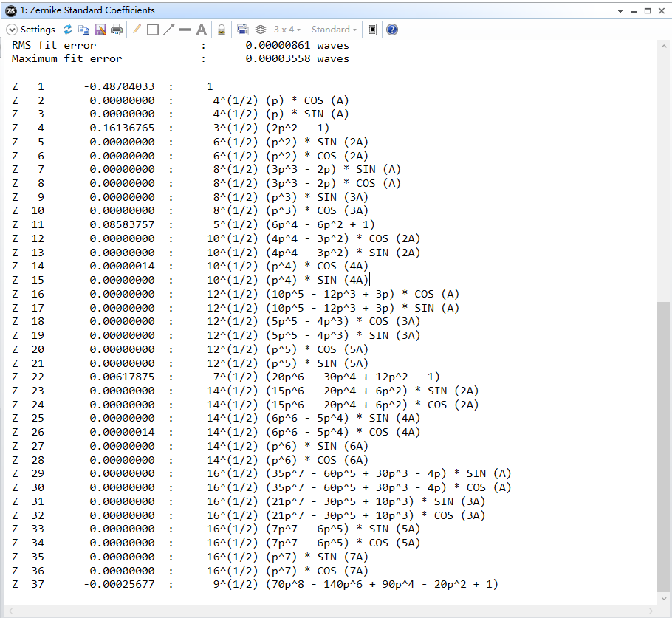Image resolution: width=672 pixels, height=618 pixels.
Task: Select the line annotation tool
Action: (x=185, y=30)
